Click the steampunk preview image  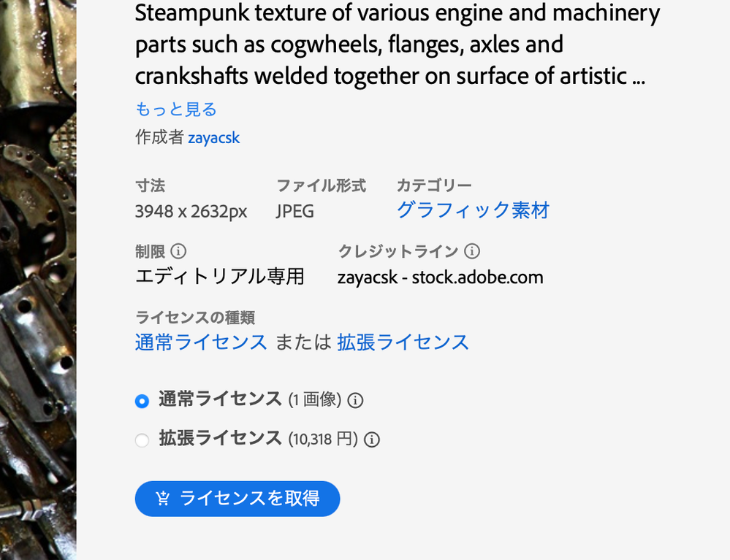(38, 277)
